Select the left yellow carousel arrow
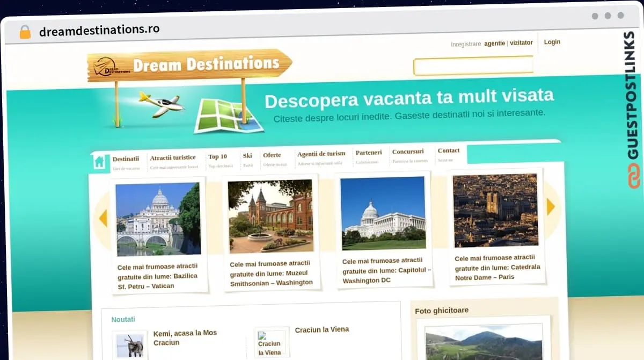Image resolution: width=644 pixels, height=360 pixels. coord(104,217)
